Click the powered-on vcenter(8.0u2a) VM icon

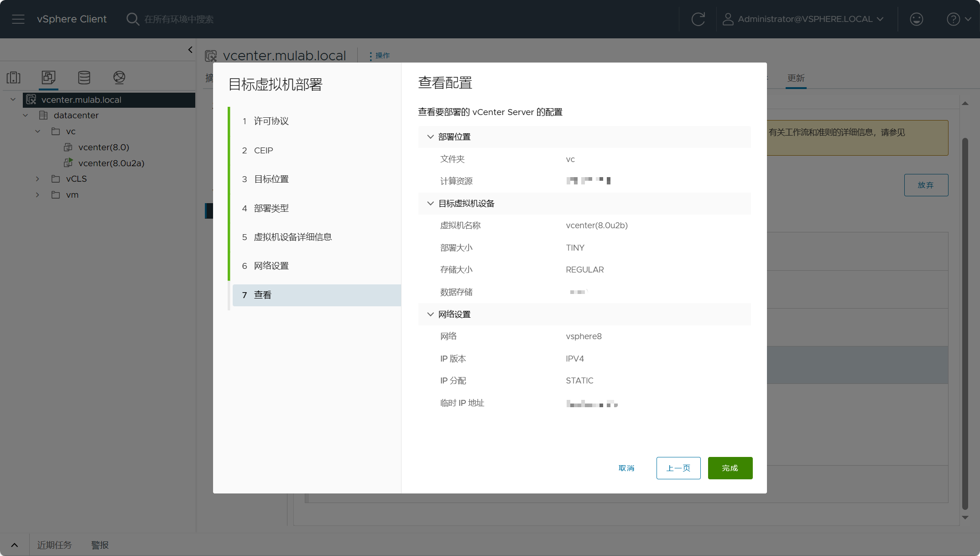pos(68,163)
